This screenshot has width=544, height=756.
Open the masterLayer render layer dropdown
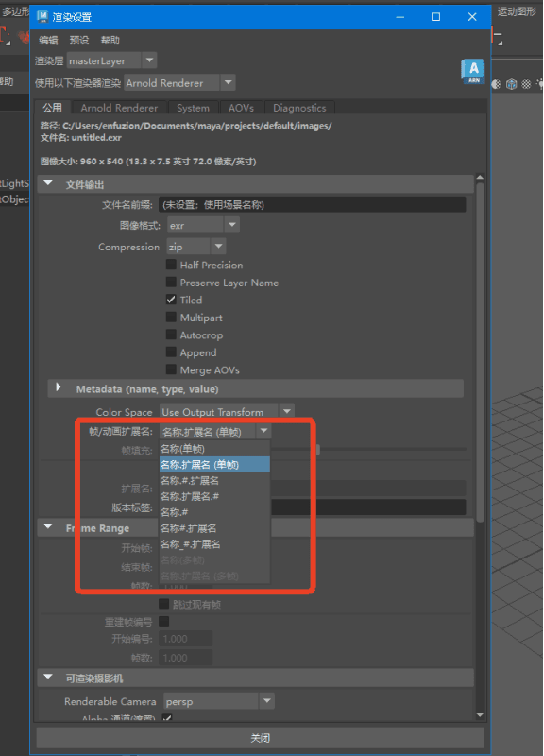(111, 60)
